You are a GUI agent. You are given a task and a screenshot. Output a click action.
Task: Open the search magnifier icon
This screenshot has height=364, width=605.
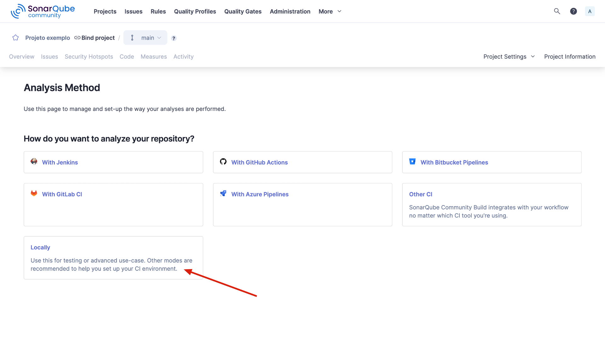[557, 11]
